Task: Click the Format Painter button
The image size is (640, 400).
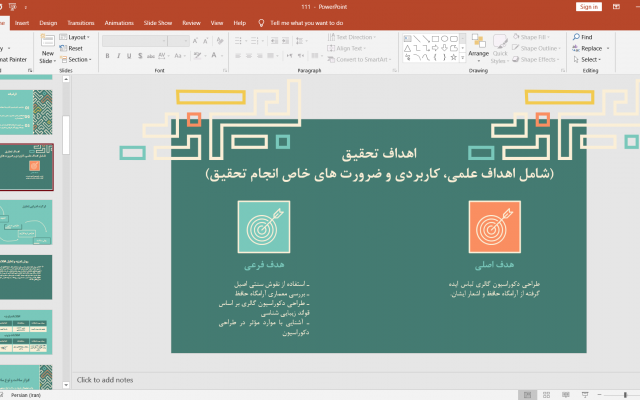Action: 13,59
